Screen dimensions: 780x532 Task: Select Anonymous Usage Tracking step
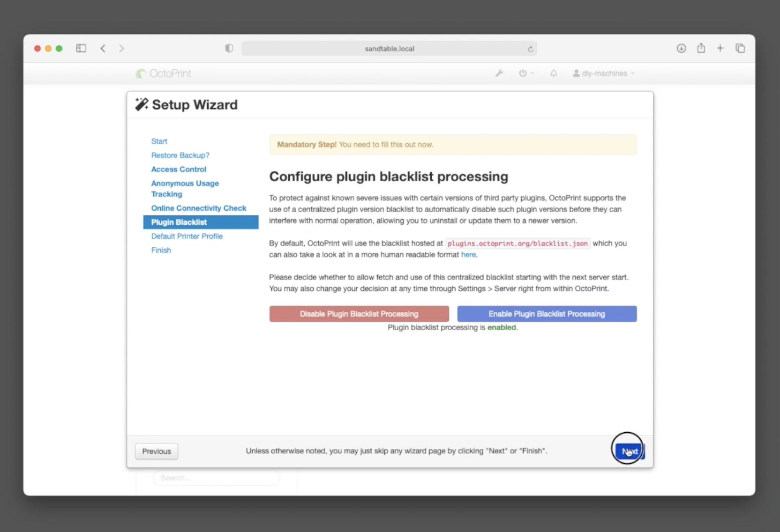(185, 189)
